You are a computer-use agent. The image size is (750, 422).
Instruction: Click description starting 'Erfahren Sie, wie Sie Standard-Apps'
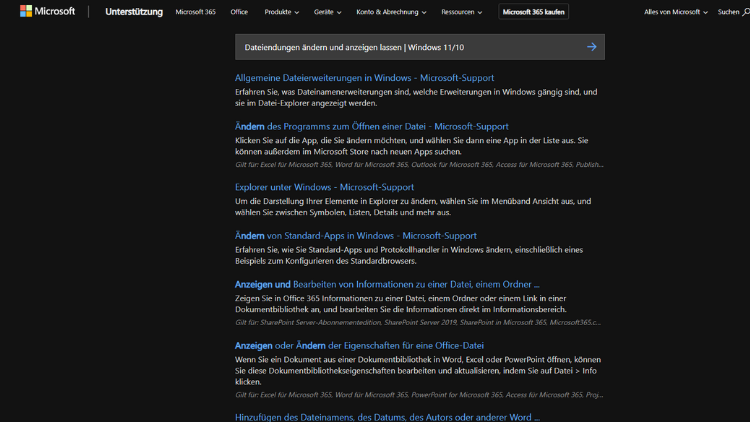[409, 255]
